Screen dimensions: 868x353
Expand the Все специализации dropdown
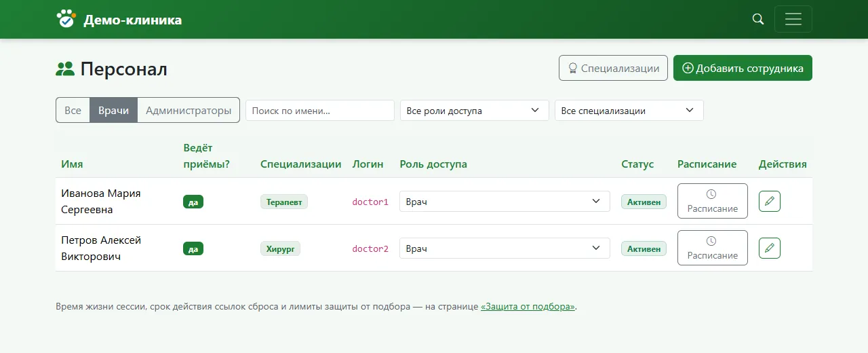tap(629, 111)
